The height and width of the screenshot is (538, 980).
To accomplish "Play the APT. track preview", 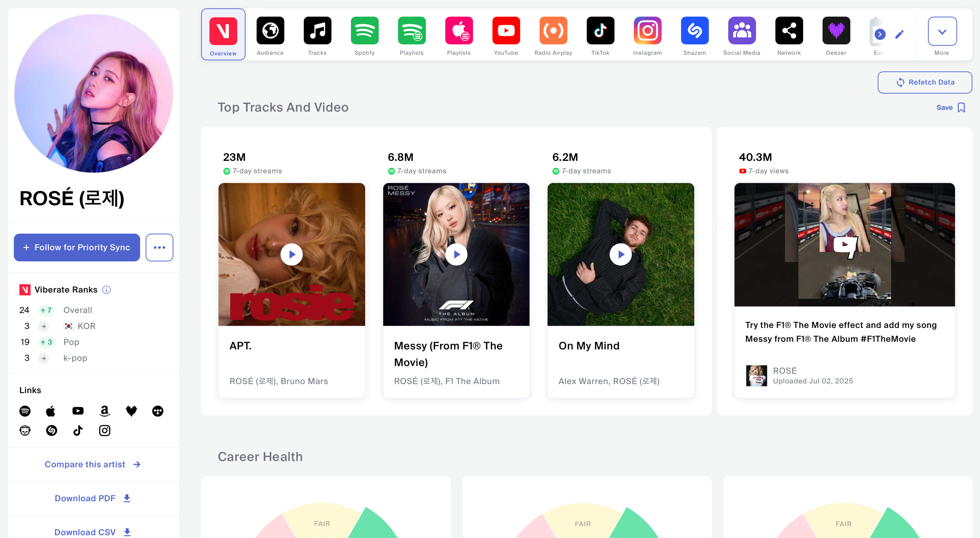I will (291, 254).
